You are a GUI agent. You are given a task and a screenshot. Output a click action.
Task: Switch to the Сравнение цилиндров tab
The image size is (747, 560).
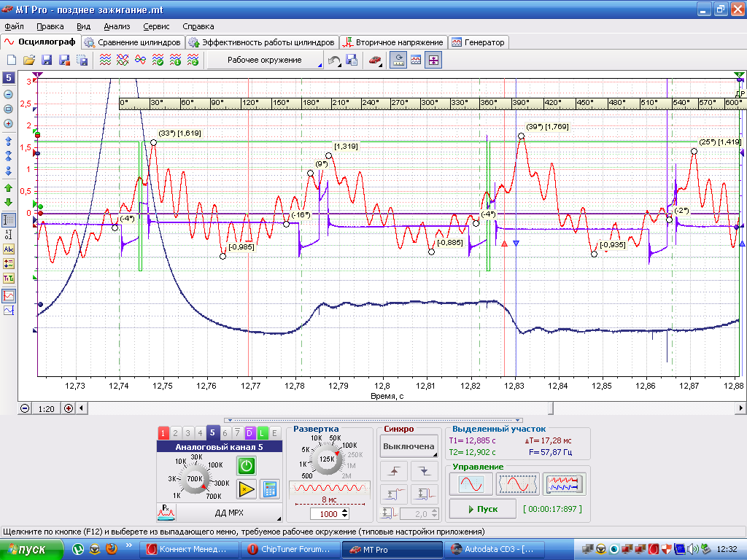(133, 42)
